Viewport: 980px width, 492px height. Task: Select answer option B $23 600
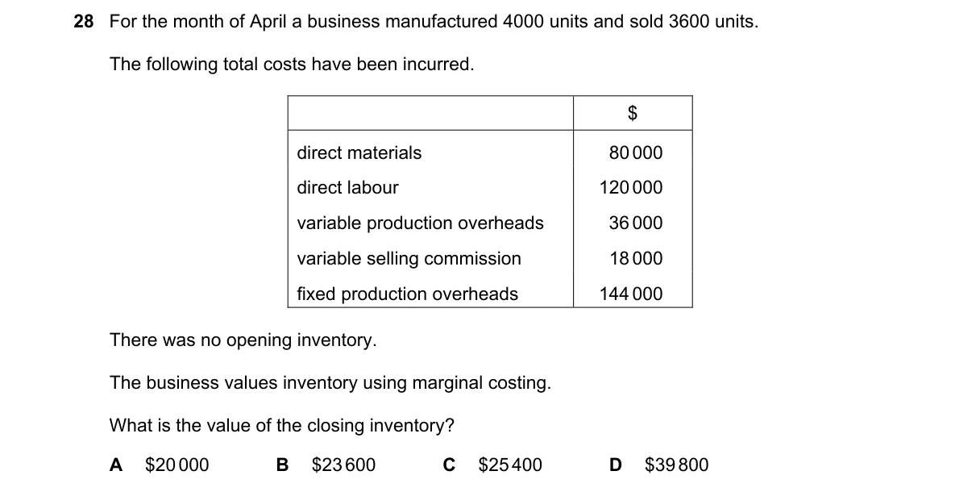[x=326, y=465]
